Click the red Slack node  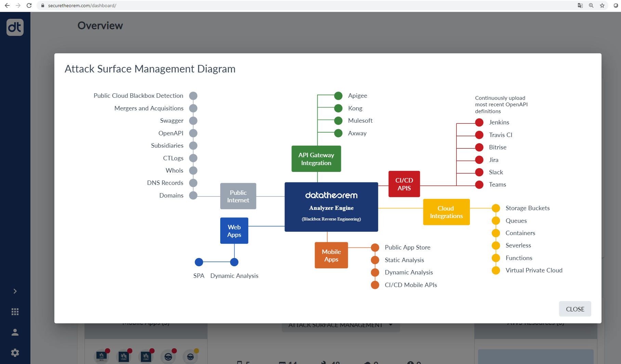[479, 172]
